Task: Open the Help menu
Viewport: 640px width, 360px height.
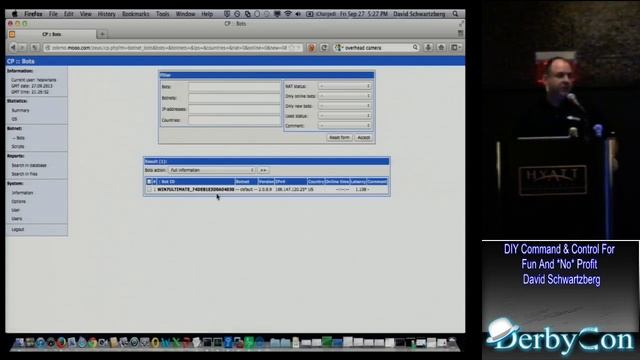Action: [x=207, y=14]
